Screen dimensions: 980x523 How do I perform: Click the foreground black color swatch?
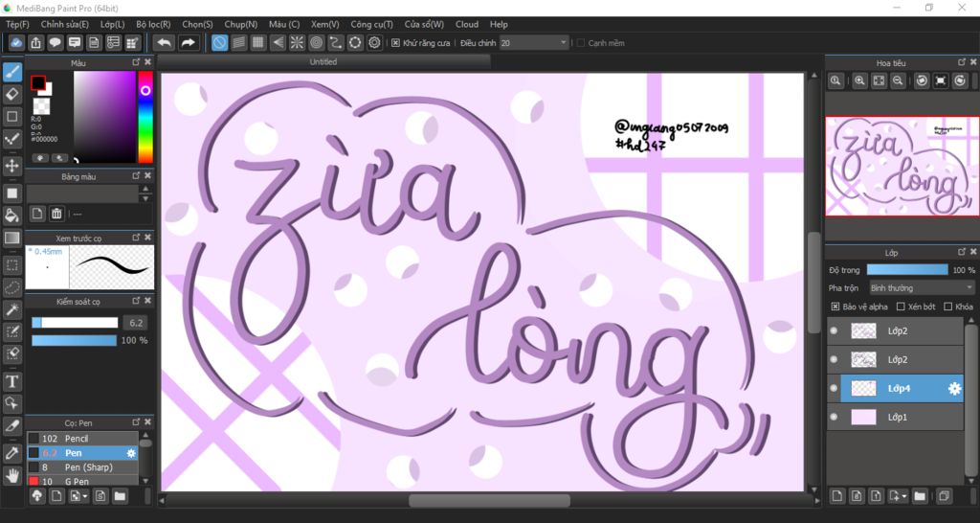pyautogui.click(x=38, y=82)
